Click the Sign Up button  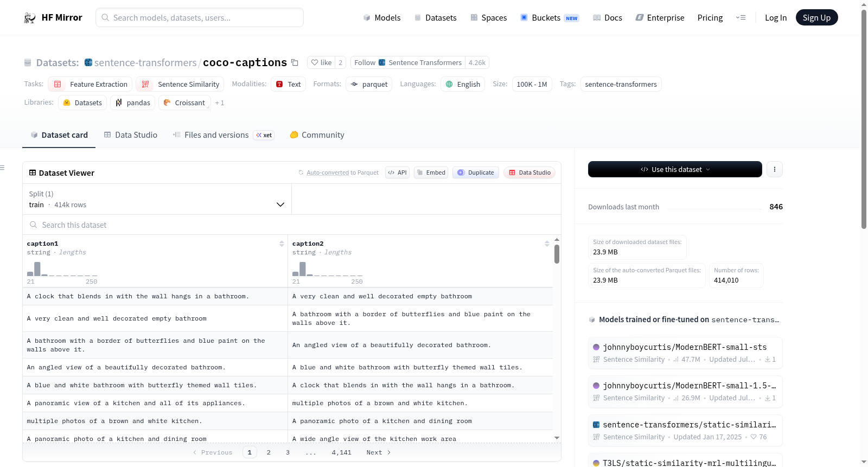[x=816, y=18]
